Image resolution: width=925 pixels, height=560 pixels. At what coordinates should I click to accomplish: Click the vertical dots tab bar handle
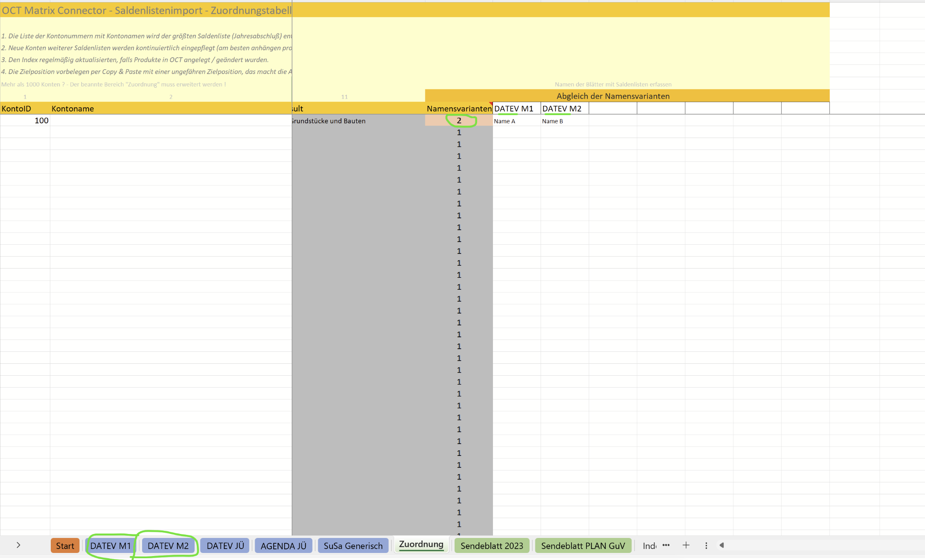[706, 545]
